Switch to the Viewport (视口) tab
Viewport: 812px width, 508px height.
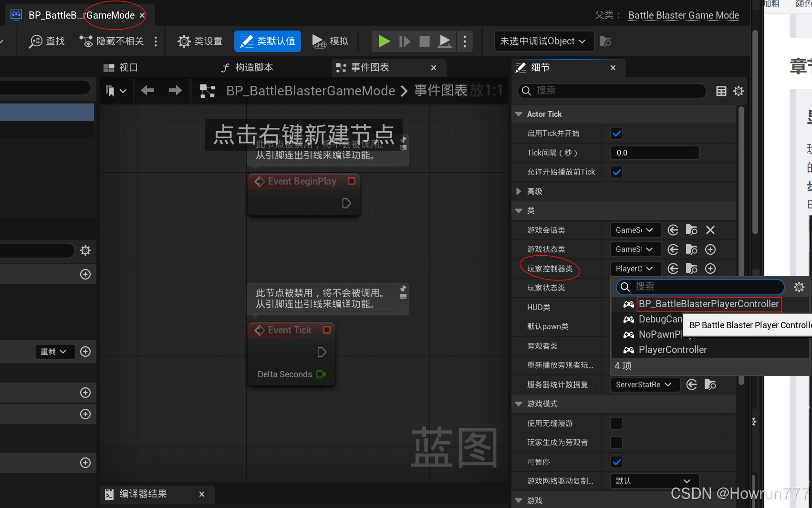tap(121, 68)
